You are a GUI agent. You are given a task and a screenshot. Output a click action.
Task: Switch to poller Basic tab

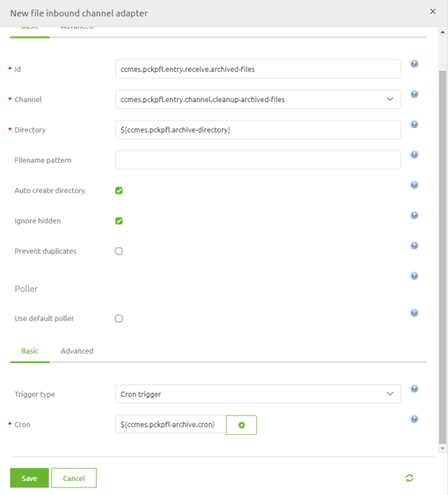click(30, 351)
